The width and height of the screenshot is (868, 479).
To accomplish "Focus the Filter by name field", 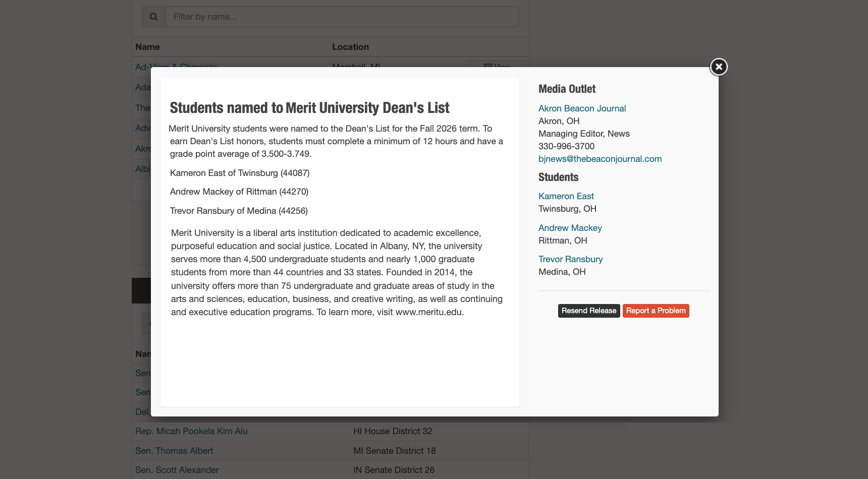I will (x=342, y=17).
